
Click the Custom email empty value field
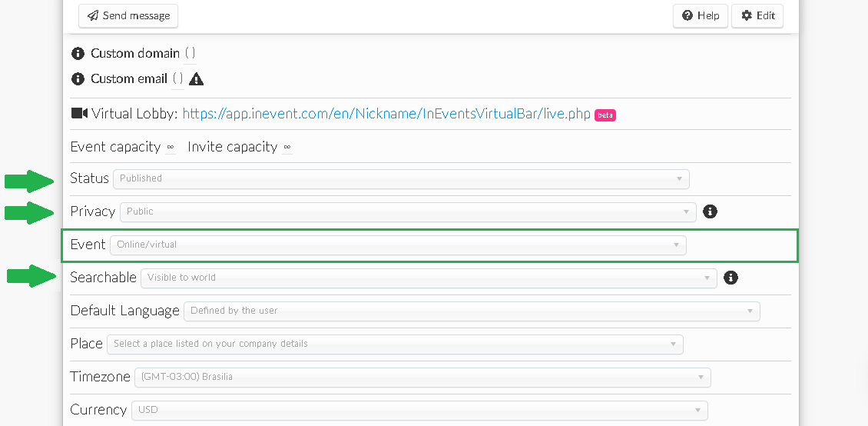(x=177, y=78)
